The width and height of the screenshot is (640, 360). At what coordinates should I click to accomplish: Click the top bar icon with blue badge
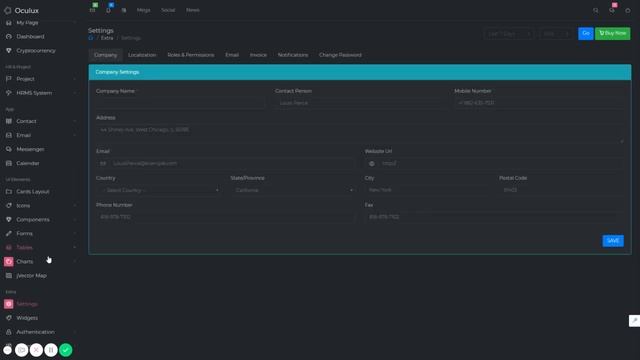[x=109, y=9]
